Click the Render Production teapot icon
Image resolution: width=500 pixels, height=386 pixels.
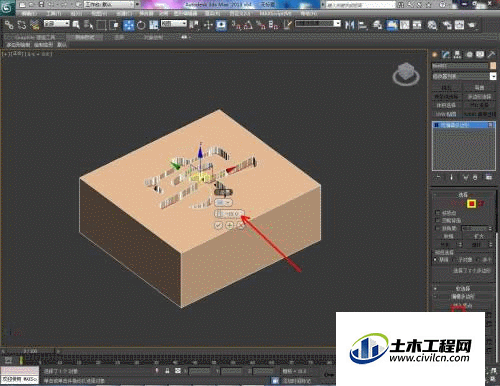472,25
